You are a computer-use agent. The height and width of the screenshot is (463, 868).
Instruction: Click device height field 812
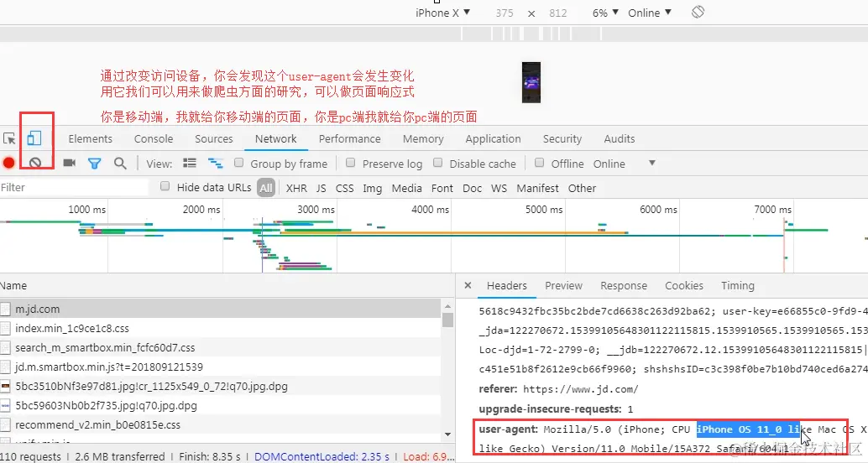tap(557, 13)
